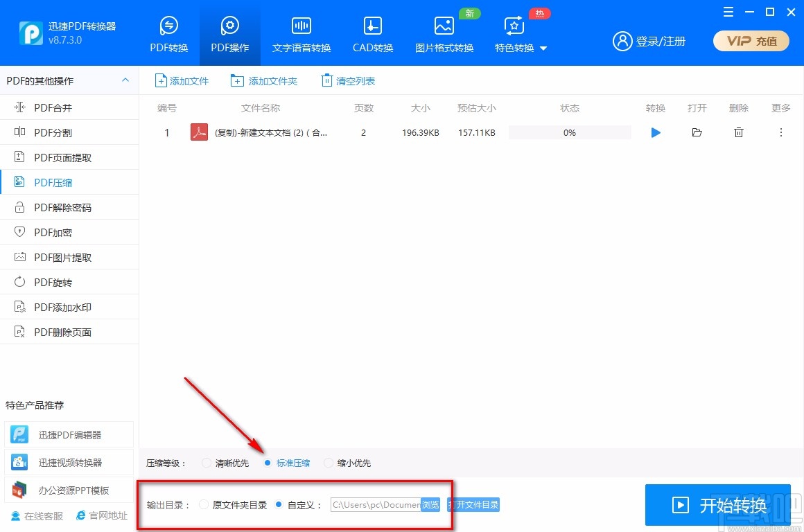
Task: Choose PDF图片提取 from the sidebar
Action: point(69,257)
